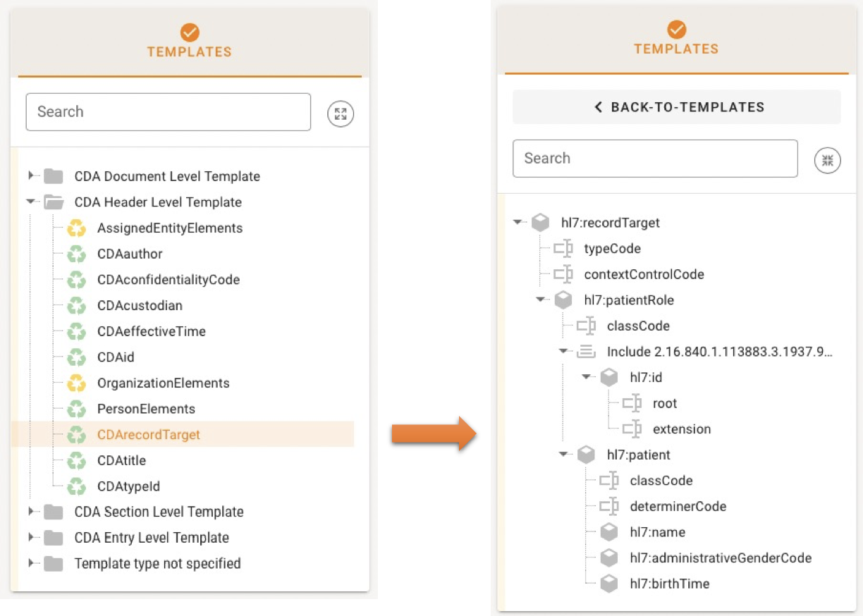Select the CDArecordTarget template
Image resolution: width=863 pixels, height=616 pixels.
click(149, 435)
